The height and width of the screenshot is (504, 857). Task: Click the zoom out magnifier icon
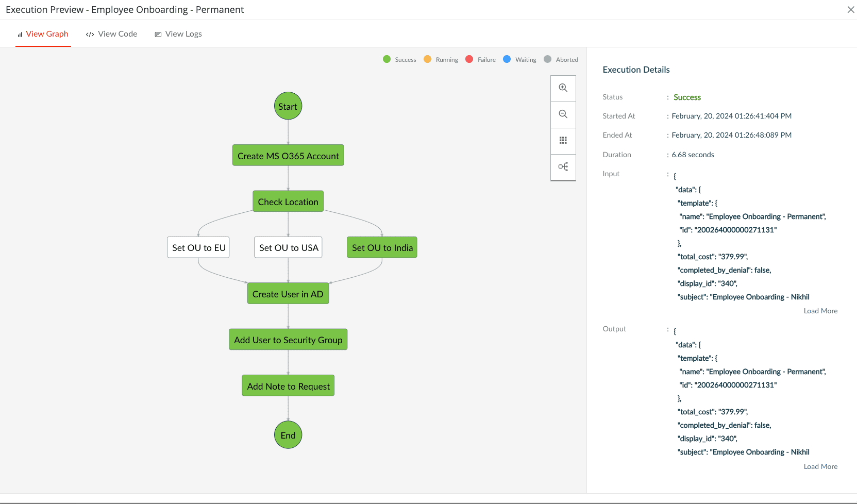click(563, 114)
